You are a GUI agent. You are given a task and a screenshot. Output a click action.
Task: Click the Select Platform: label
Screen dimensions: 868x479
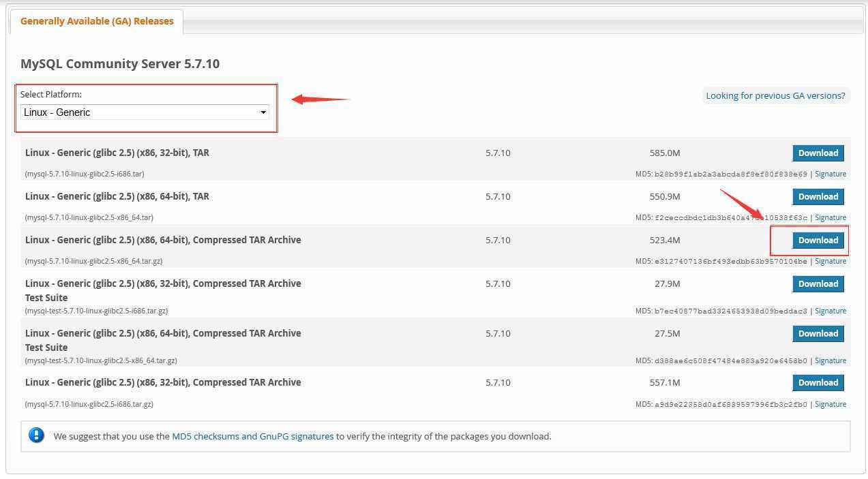pos(51,95)
